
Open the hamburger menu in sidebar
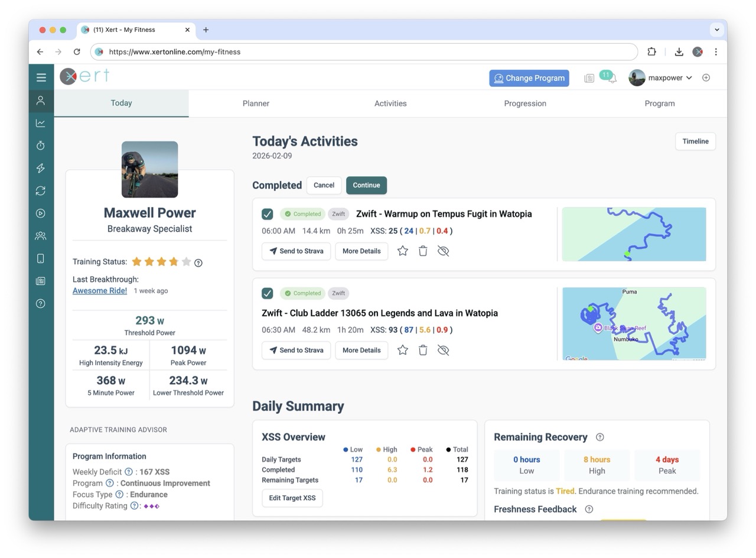point(41,77)
